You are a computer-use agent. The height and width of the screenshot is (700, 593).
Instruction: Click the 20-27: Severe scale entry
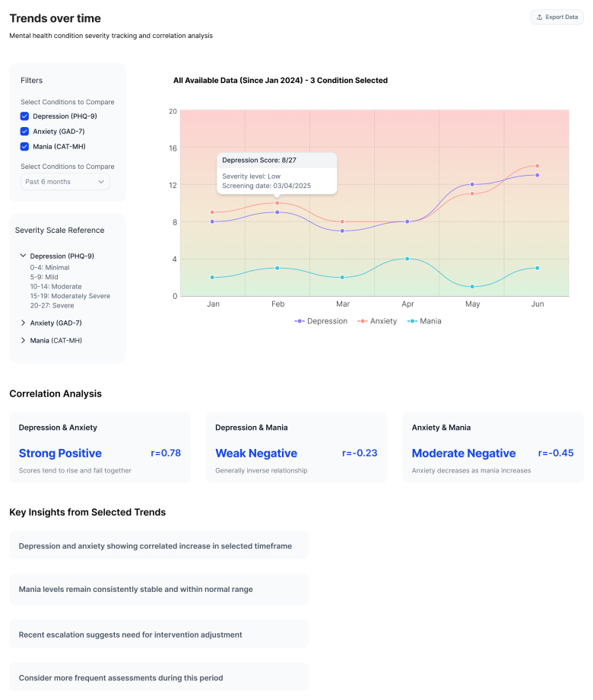[x=52, y=305]
